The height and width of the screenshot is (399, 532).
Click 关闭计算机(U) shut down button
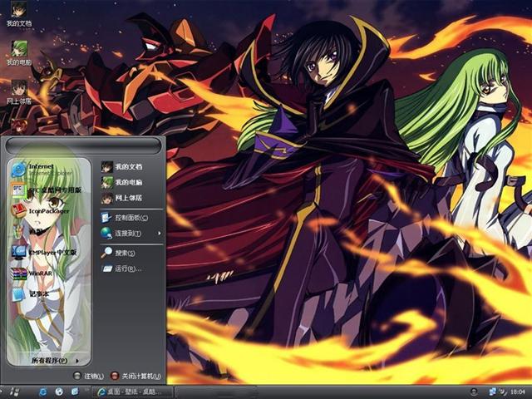click(x=136, y=376)
